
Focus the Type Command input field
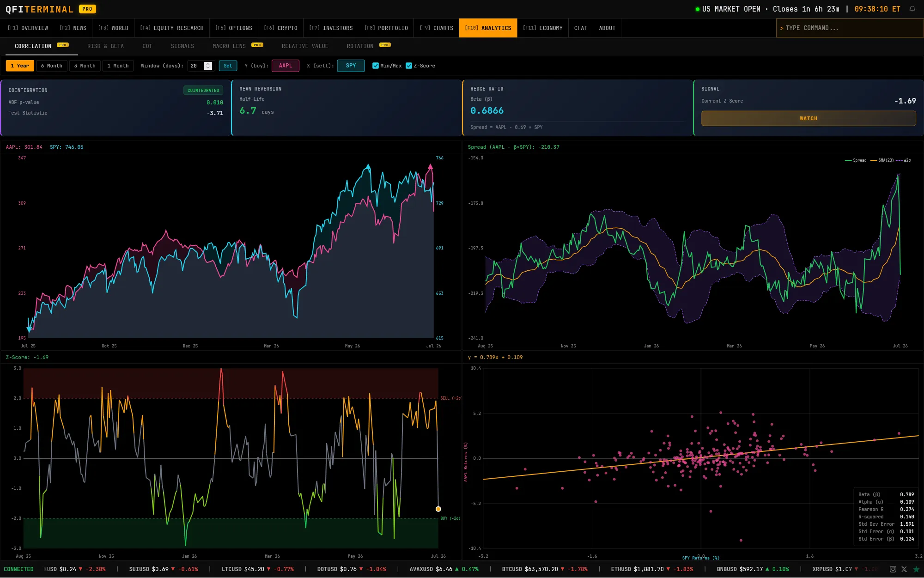tap(850, 28)
